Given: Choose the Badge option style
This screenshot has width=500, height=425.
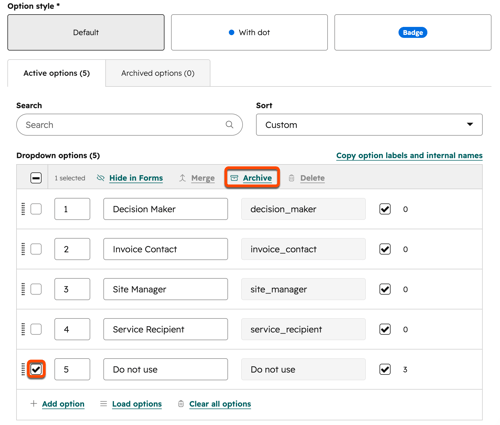Looking at the screenshot, I should pos(413,32).
